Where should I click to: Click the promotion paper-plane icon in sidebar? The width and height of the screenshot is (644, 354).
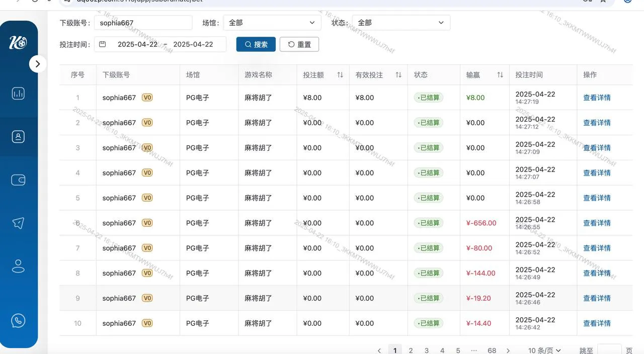click(19, 223)
